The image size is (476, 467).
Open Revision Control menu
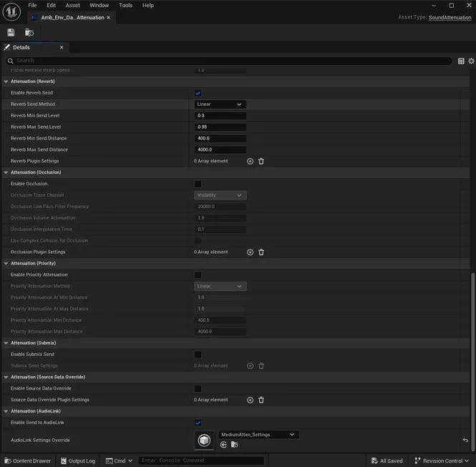point(442,461)
